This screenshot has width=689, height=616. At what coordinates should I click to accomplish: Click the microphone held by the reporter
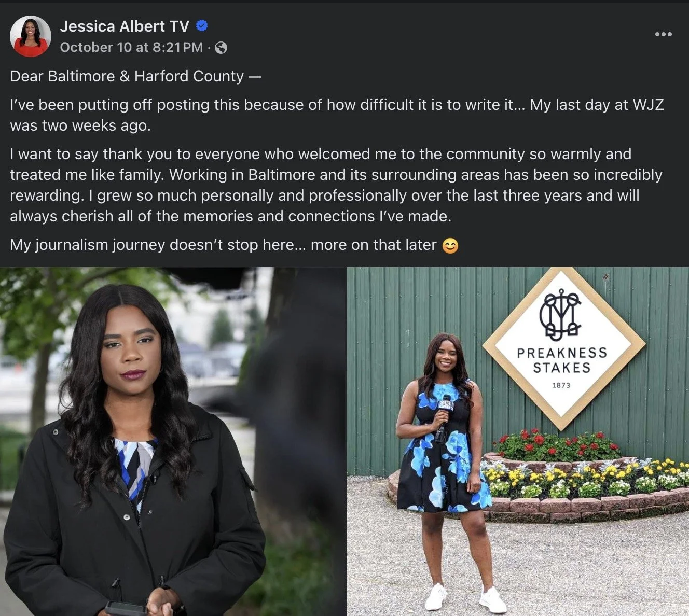(x=444, y=415)
